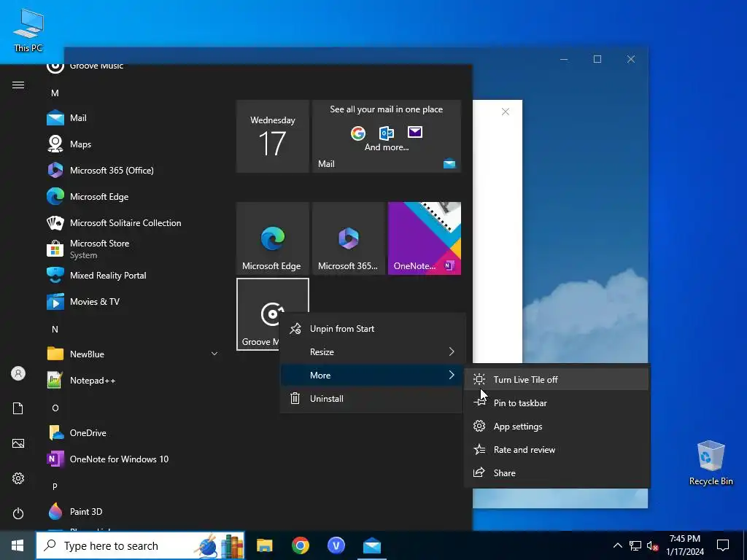747x560 pixels.
Task: Jump to letter N section header
Action: [x=55, y=329]
